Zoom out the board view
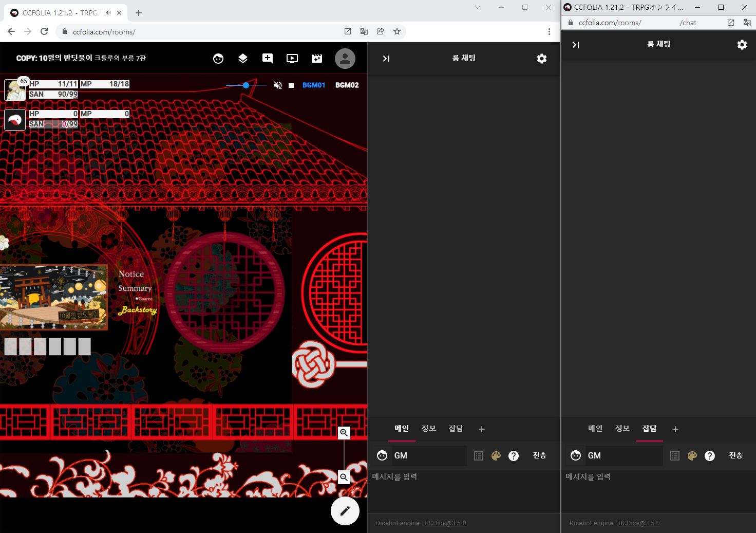Screen dimensions: 756x533 (344, 477)
